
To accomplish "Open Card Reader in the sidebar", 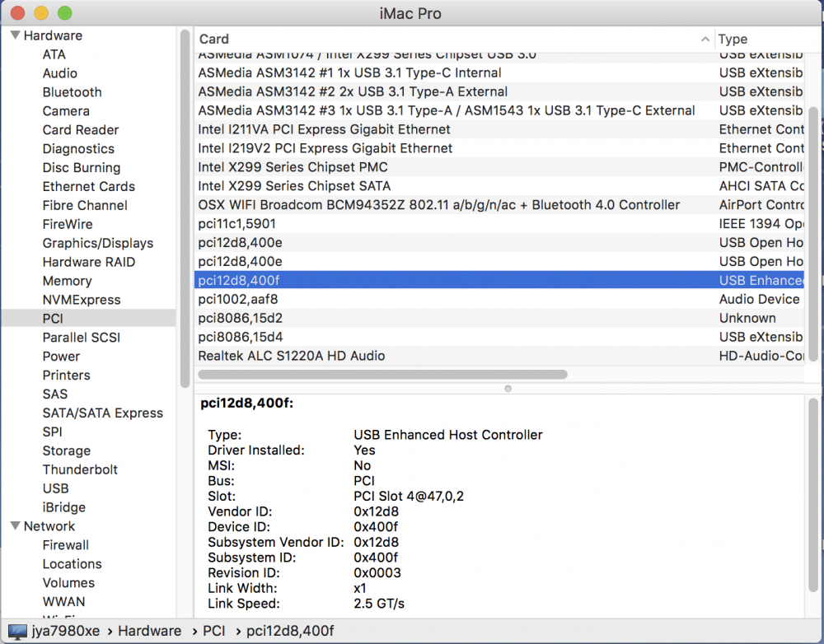I will coord(81,130).
